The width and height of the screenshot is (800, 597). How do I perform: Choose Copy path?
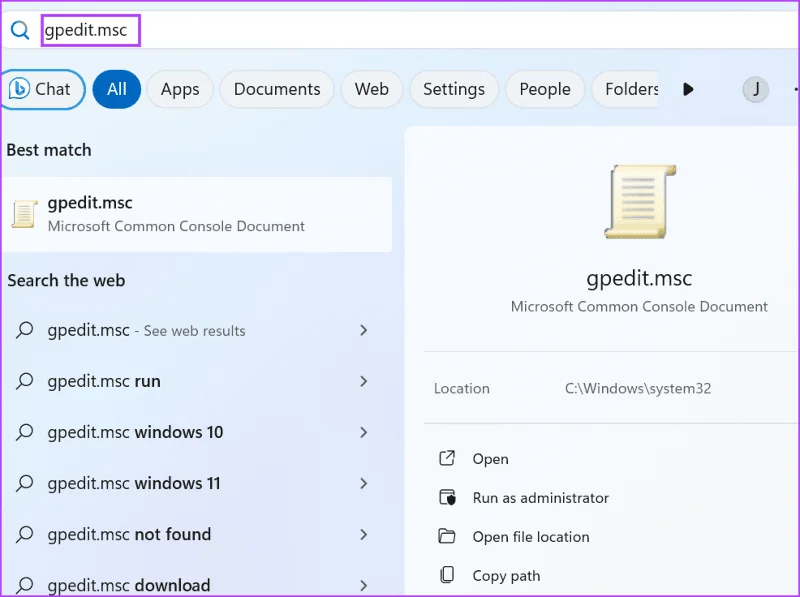coord(506,576)
